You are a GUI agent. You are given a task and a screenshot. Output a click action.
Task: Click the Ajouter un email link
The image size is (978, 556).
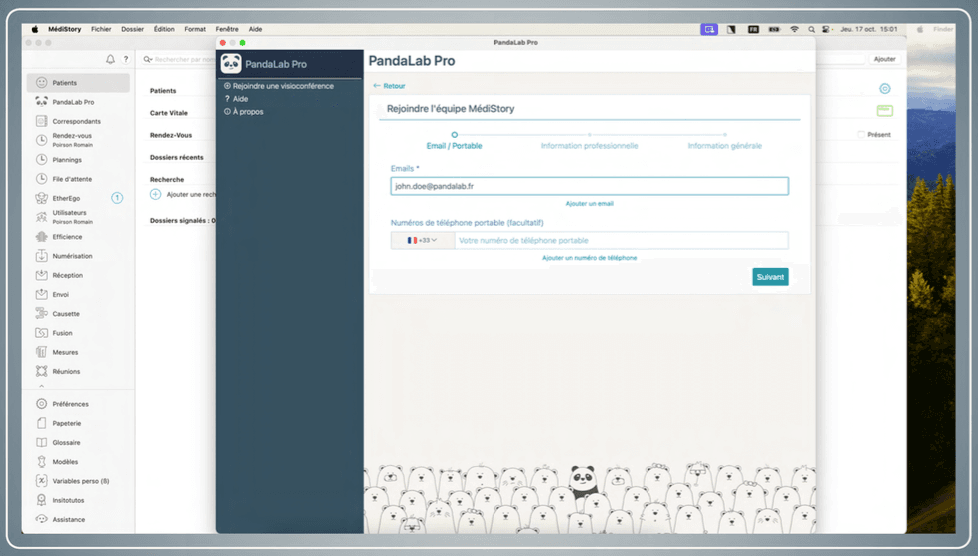coord(589,203)
